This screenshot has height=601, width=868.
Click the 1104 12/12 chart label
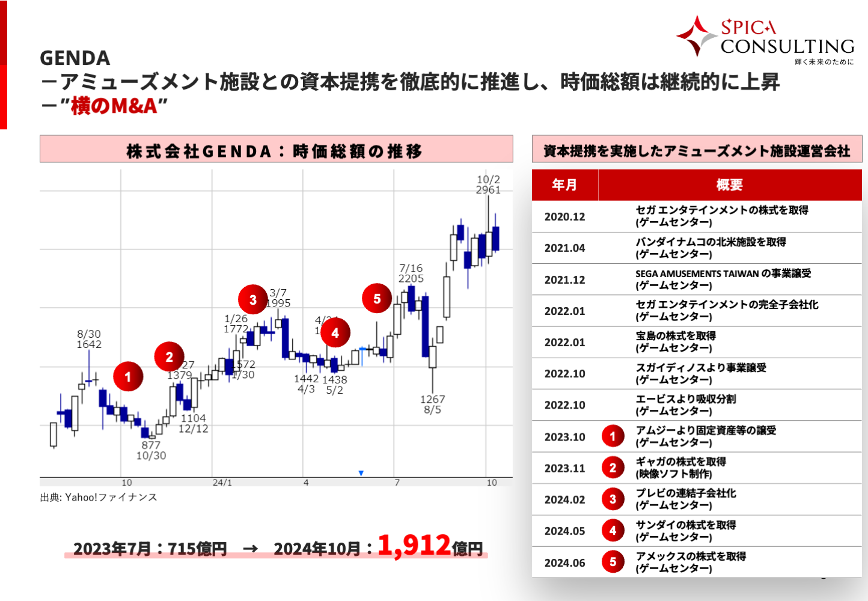click(x=194, y=423)
